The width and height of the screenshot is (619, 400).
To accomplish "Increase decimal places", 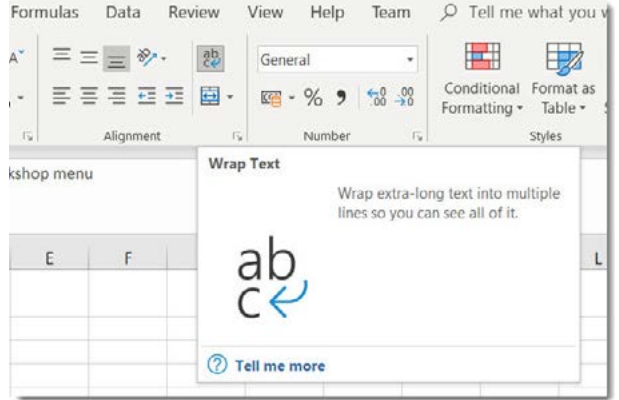I will pyautogui.click(x=377, y=97).
